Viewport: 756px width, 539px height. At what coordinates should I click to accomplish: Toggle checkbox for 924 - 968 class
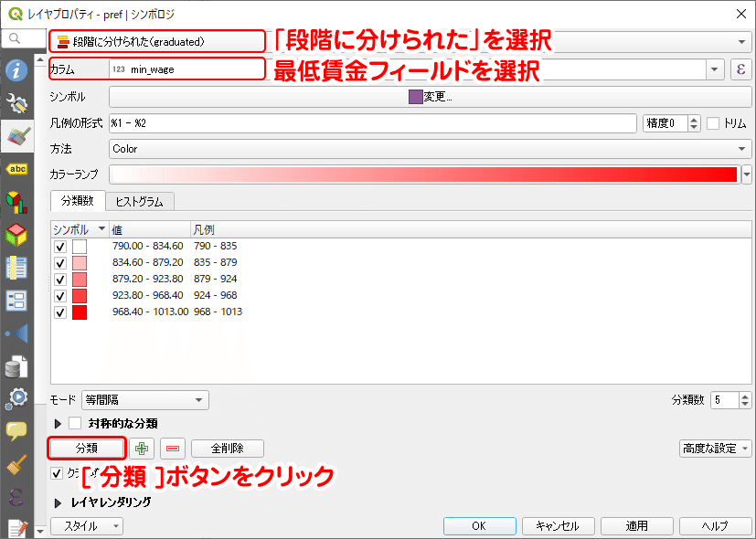pyautogui.click(x=59, y=296)
